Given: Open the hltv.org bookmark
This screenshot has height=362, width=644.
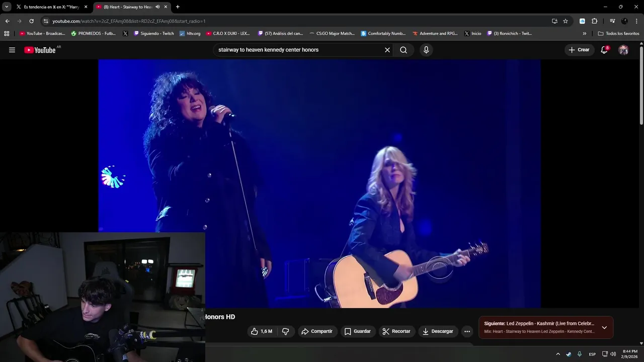Looking at the screenshot, I should tap(190, 34).
